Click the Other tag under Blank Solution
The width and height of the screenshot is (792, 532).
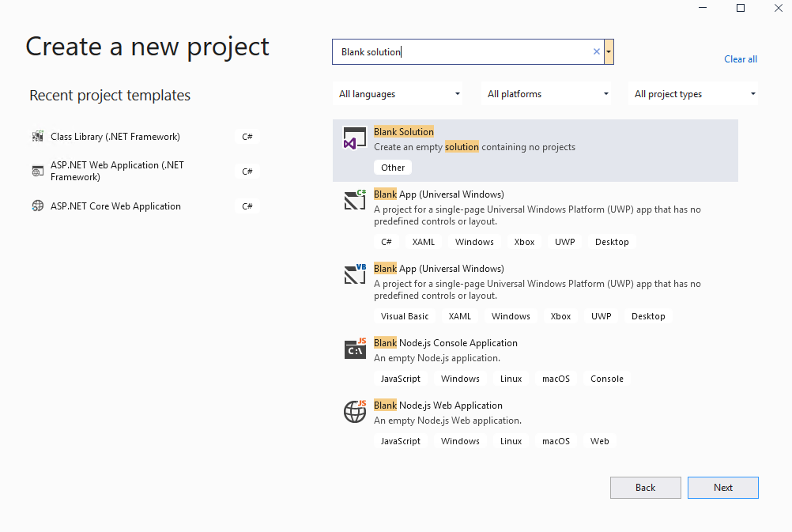393,168
